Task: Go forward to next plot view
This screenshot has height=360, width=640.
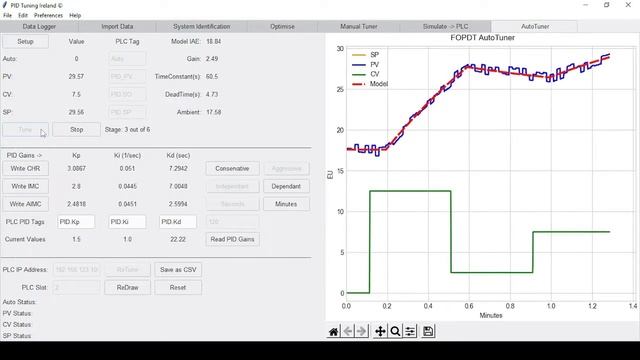Action: (362, 331)
